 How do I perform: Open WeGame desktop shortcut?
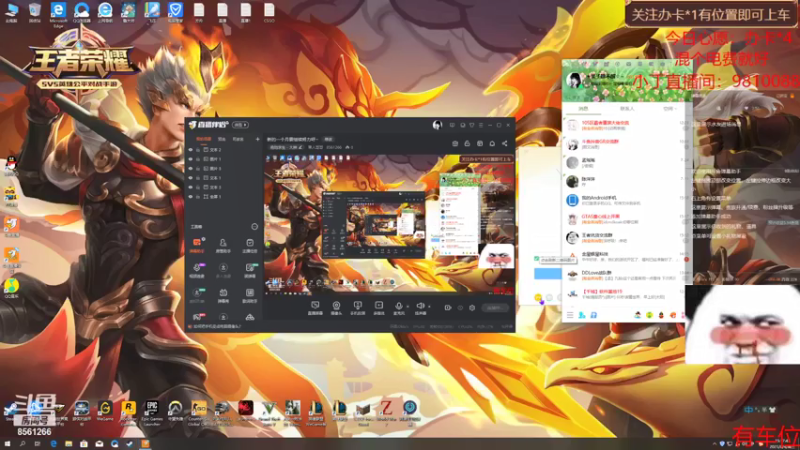coord(105,411)
